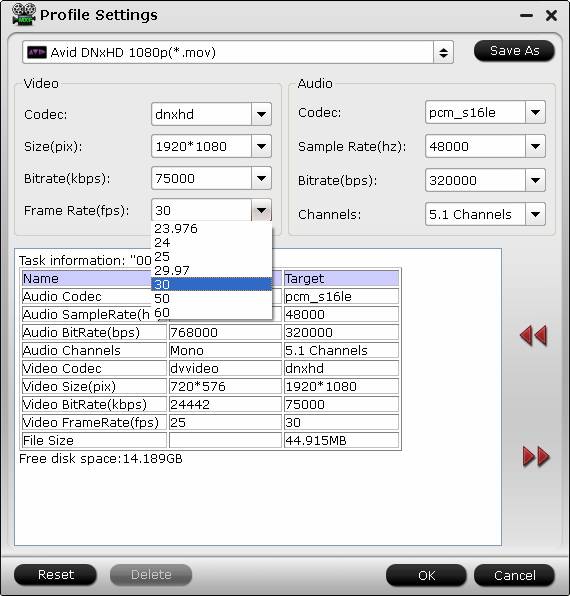
Task: Confirm settings with OK button
Action: pyautogui.click(x=426, y=575)
